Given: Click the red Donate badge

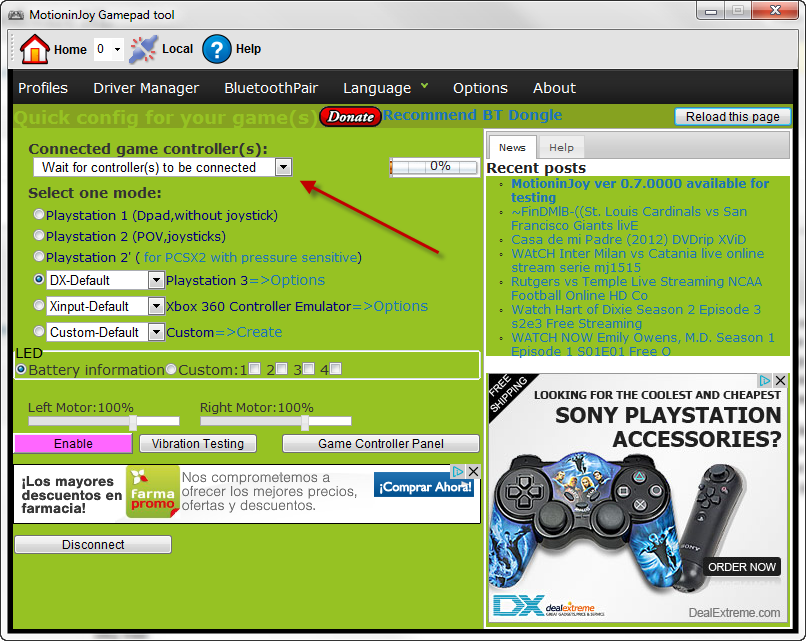Looking at the screenshot, I should point(350,117).
